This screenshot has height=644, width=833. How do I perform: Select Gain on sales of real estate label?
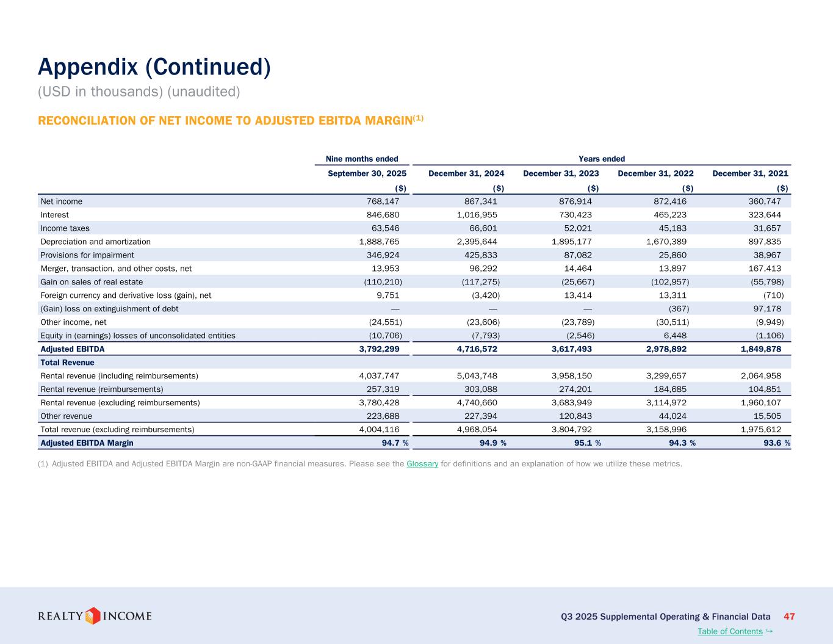click(92, 282)
